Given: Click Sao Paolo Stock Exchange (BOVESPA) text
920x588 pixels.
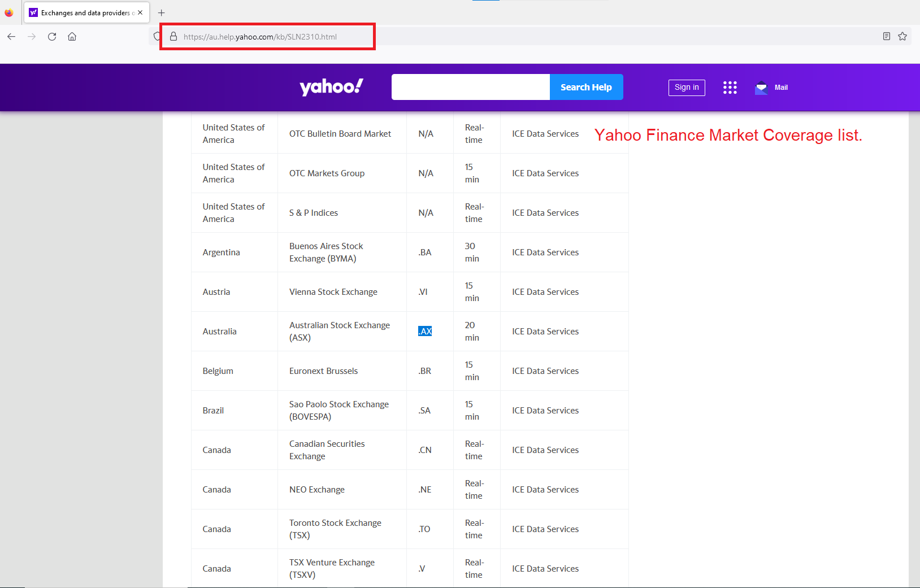Looking at the screenshot, I should click(339, 411).
